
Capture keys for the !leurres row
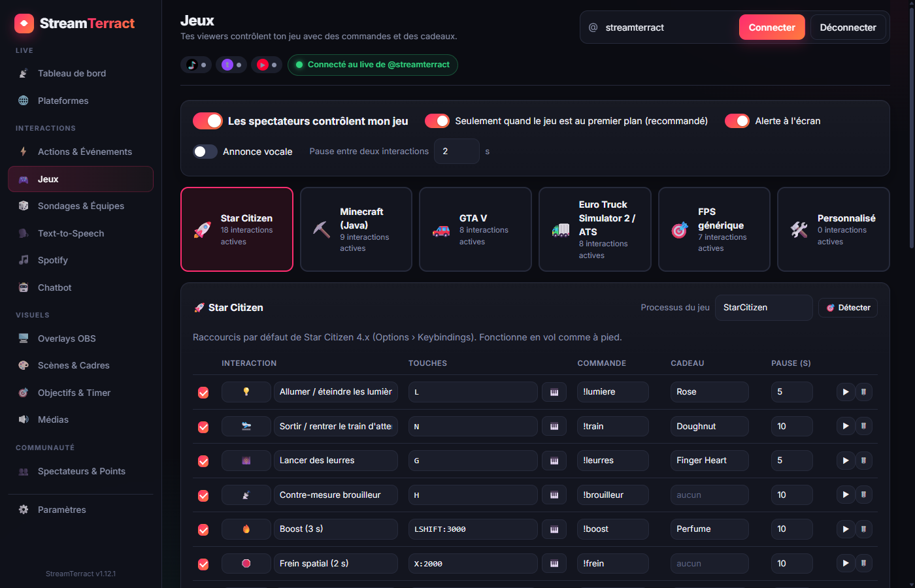tap(554, 461)
